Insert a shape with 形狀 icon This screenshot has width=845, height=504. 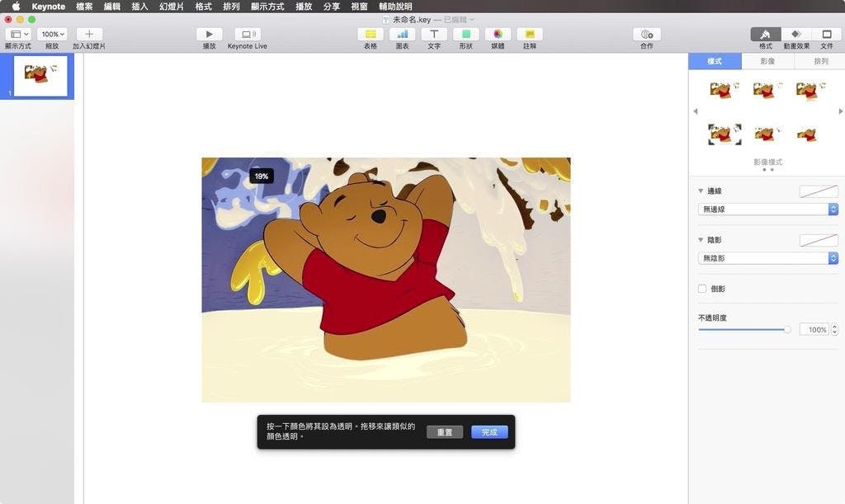click(465, 34)
